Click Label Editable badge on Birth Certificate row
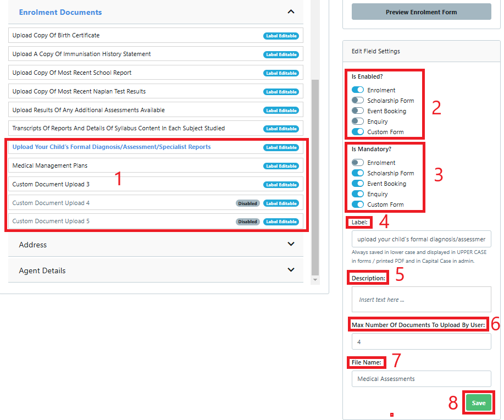This screenshot has width=504, height=420. tap(281, 35)
